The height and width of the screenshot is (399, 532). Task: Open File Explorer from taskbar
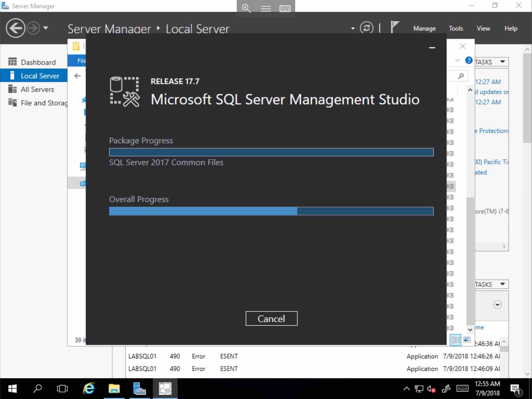click(x=114, y=389)
